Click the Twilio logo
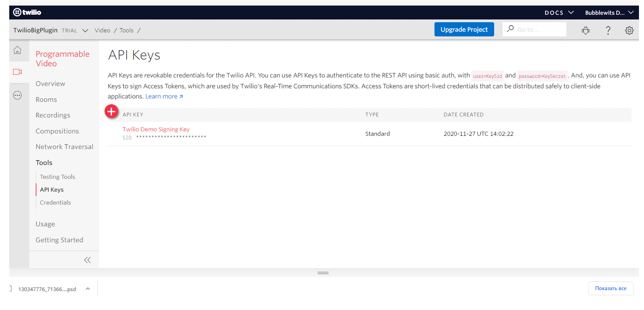Screen dimensions: 644x310 pyautogui.click(x=27, y=12)
